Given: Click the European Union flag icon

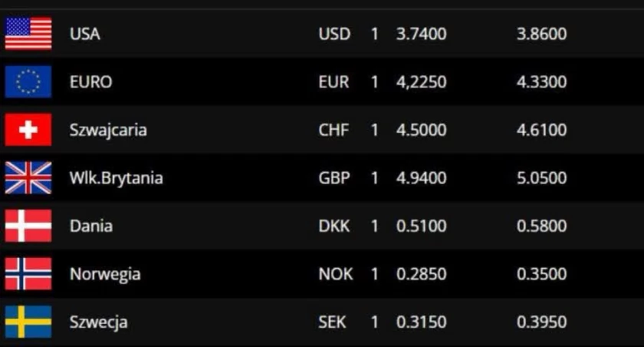Looking at the screenshot, I should (x=28, y=81).
